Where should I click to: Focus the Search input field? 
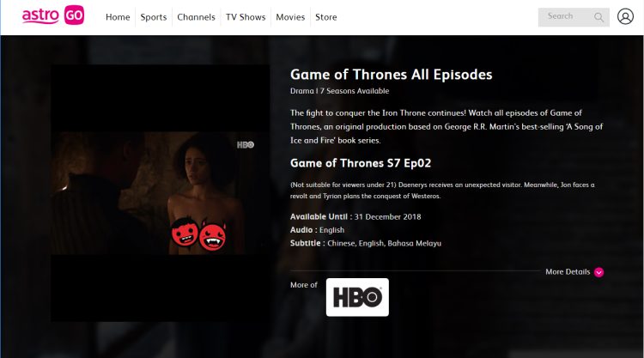click(x=574, y=17)
